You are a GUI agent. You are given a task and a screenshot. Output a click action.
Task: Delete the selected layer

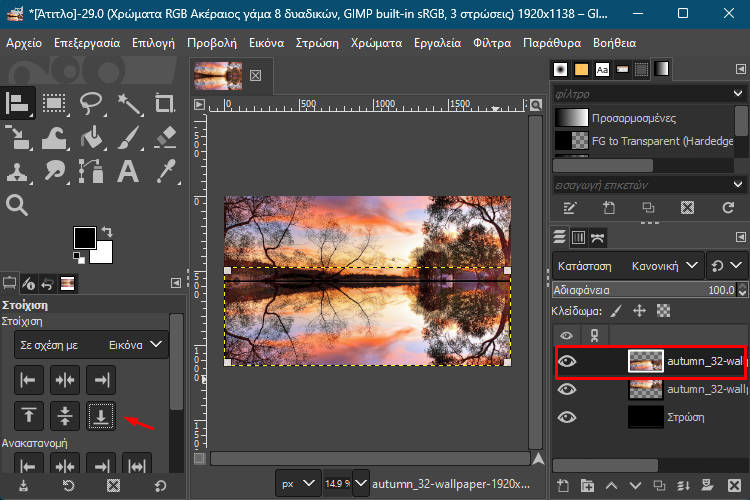734,486
